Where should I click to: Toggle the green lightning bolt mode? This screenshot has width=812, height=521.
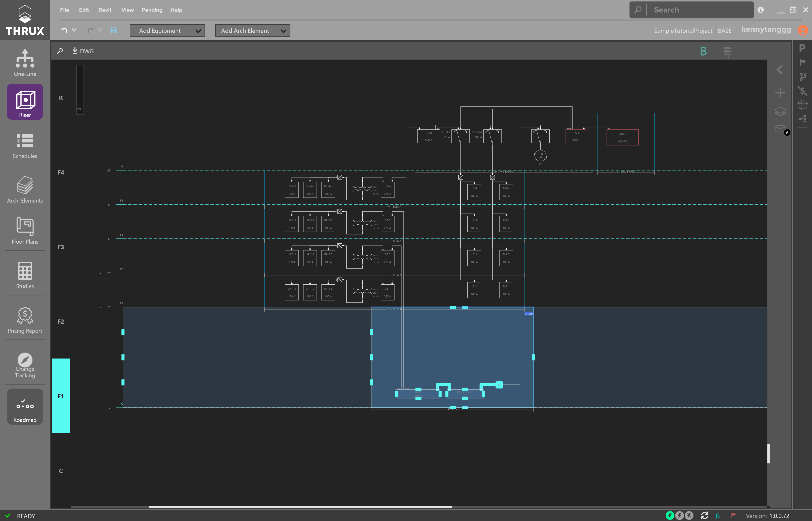click(670, 515)
